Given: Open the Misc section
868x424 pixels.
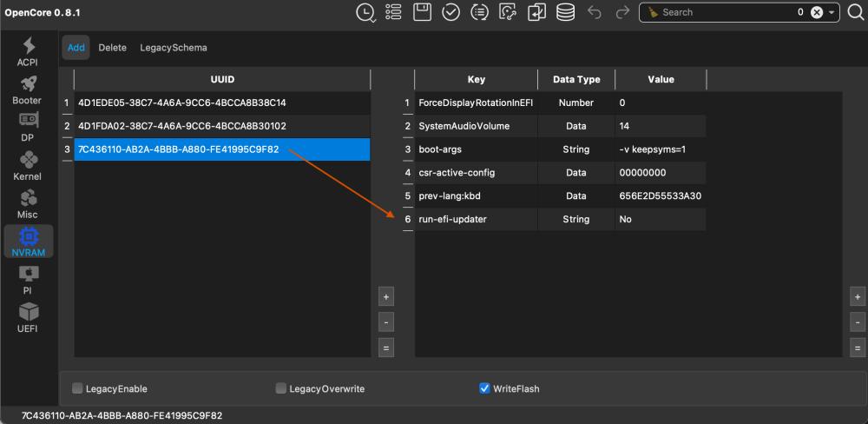Looking at the screenshot, I should tap(28, 203).
